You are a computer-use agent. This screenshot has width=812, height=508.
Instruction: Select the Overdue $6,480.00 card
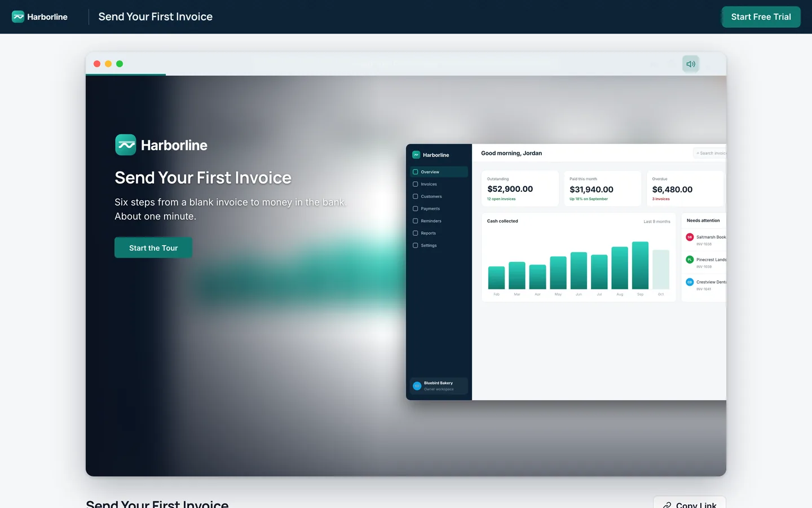click(x=685, y=189)
